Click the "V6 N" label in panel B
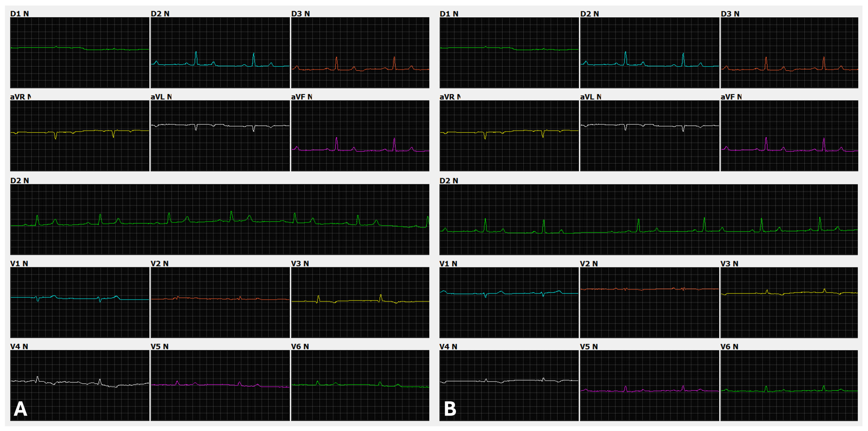The image size is (868, 431). tap(730, 346)
